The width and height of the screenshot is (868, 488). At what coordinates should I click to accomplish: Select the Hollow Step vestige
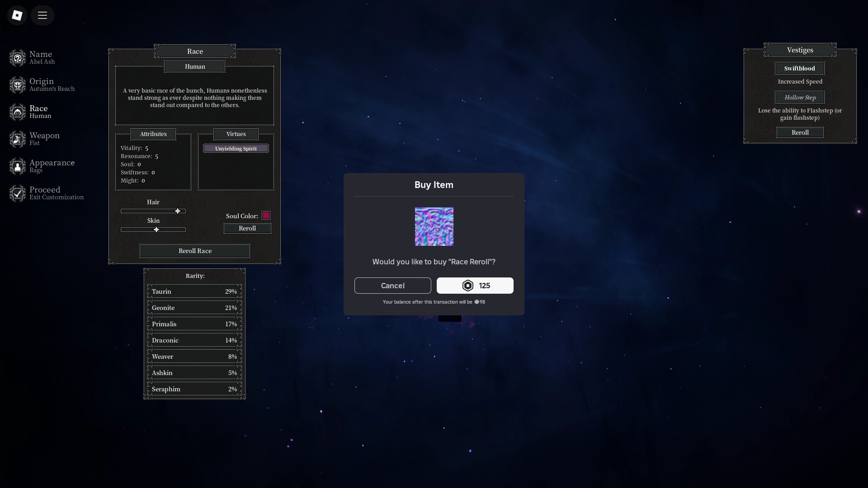pyautogui.click(x=799, y=97)
